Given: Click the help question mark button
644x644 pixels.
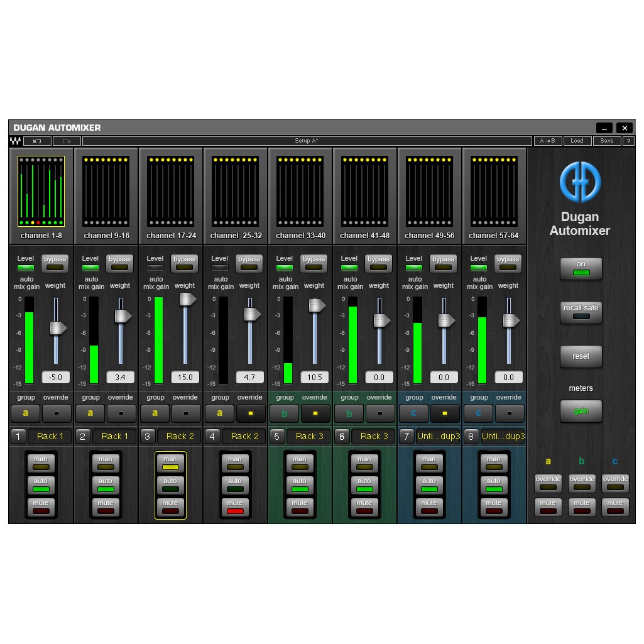Looking at the screenshot, I should pos(628,141).
